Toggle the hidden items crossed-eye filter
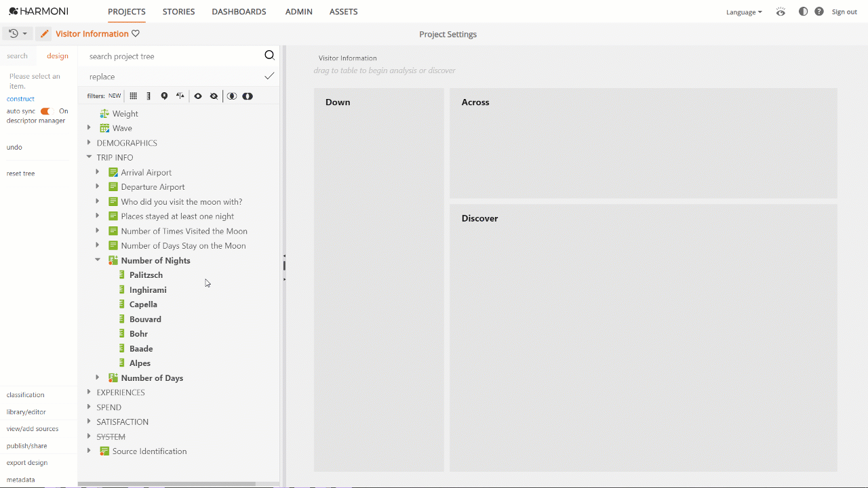 pos(214,96)
